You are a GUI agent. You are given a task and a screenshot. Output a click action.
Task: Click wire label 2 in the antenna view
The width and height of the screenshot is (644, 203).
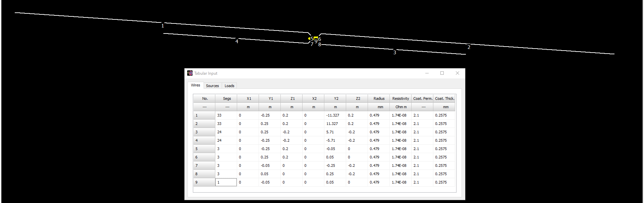point(469,47)
